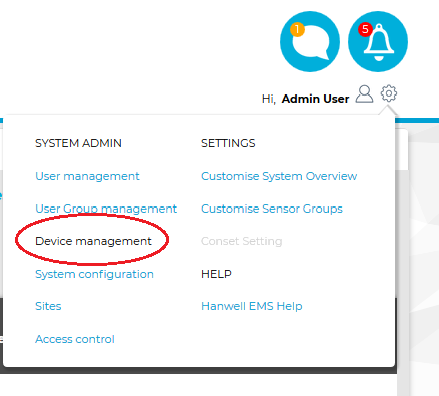This screenshot has width=439, height=396.
Task: Click the red notification badge showing 5
Action: 365,29
